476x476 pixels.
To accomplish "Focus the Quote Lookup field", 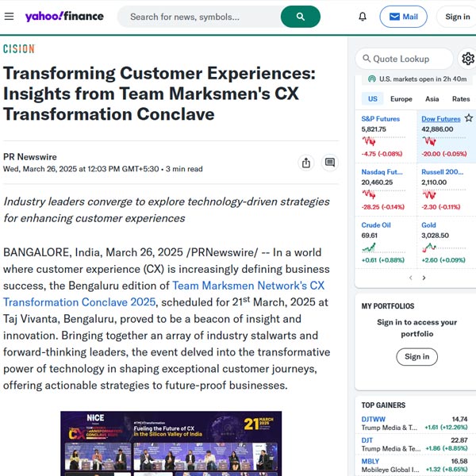I will pos(404,59).
